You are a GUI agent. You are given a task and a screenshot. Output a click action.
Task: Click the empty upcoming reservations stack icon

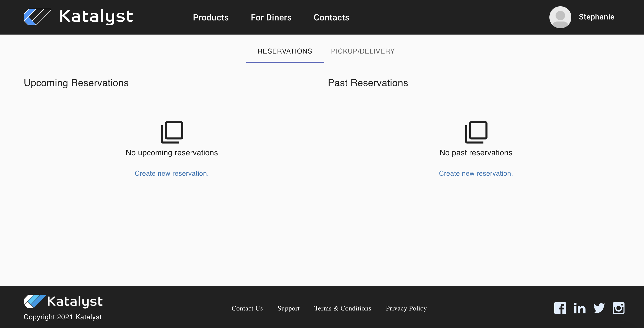tap(172, 132)
